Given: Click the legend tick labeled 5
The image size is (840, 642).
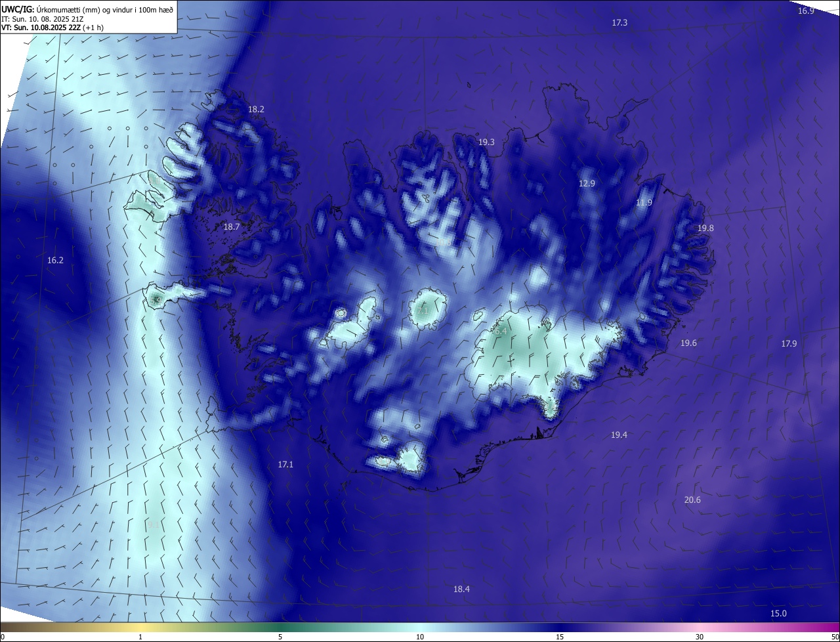Looking at the screenshot, I should click(x=280, y=637).
